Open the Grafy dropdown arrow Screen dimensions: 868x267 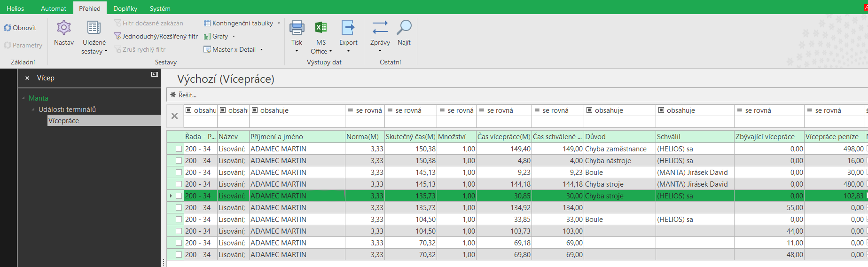pyautogui.click(x=234, y=36)
